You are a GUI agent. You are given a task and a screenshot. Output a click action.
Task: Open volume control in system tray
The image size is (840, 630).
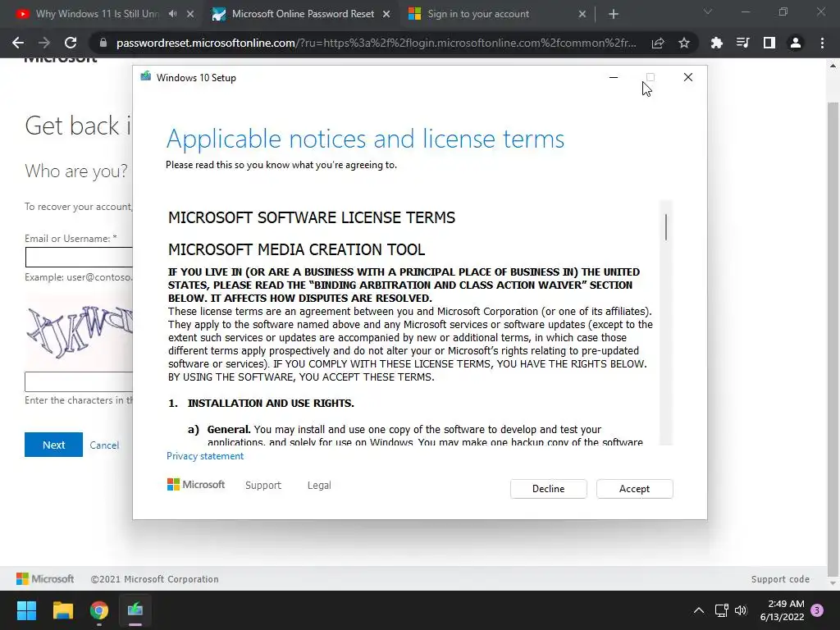pos(741,610)
